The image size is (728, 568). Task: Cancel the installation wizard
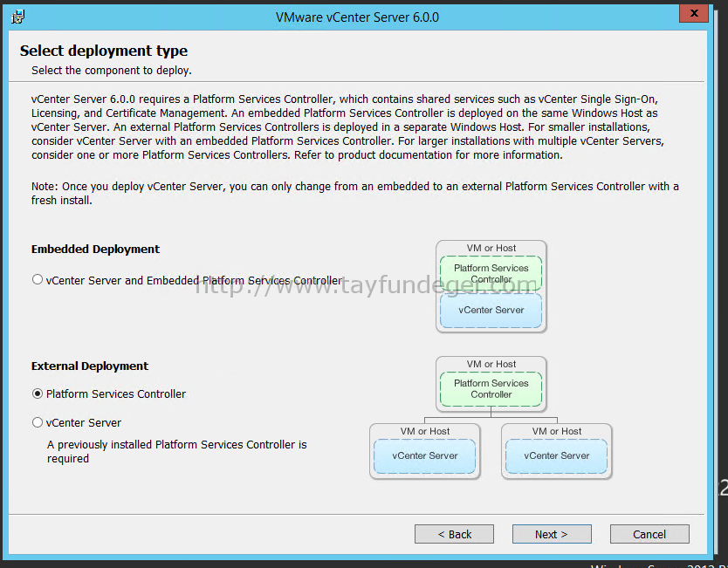point(649,534)
